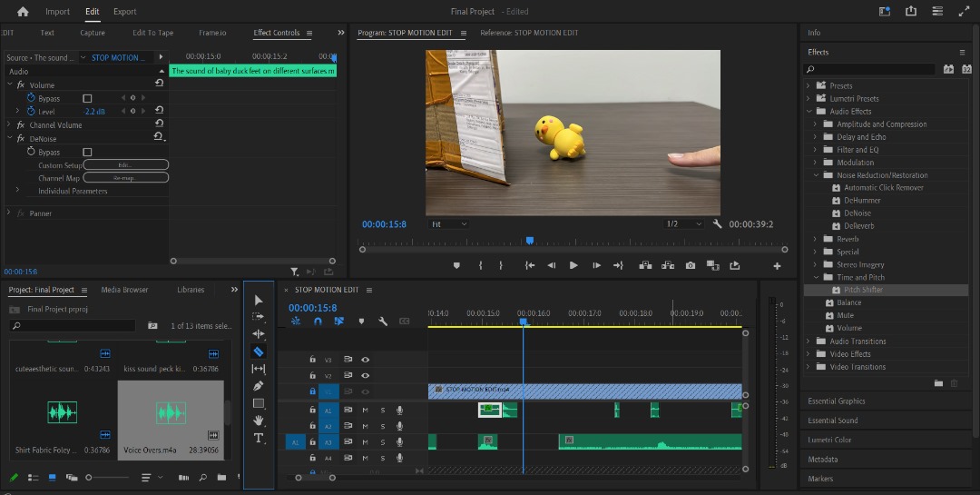
Task: Click Program Monitor playhead on scrub bar
Action: click(529, 241)
